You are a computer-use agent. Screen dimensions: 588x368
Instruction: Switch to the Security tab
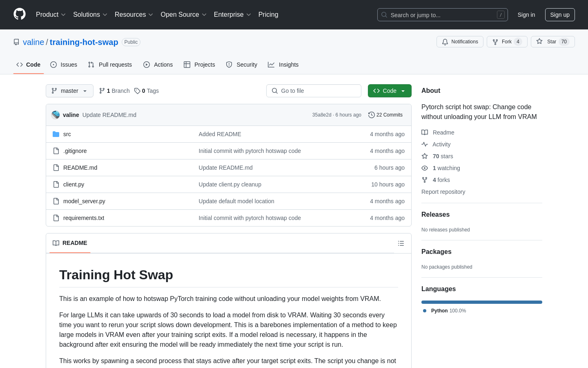point(242,65)
